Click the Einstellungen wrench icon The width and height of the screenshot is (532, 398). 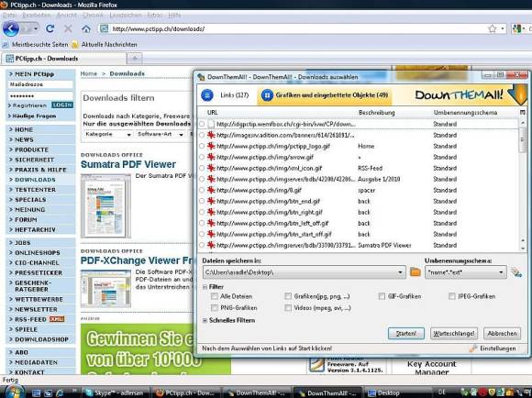pyautogui.click(x=473, y=348)
